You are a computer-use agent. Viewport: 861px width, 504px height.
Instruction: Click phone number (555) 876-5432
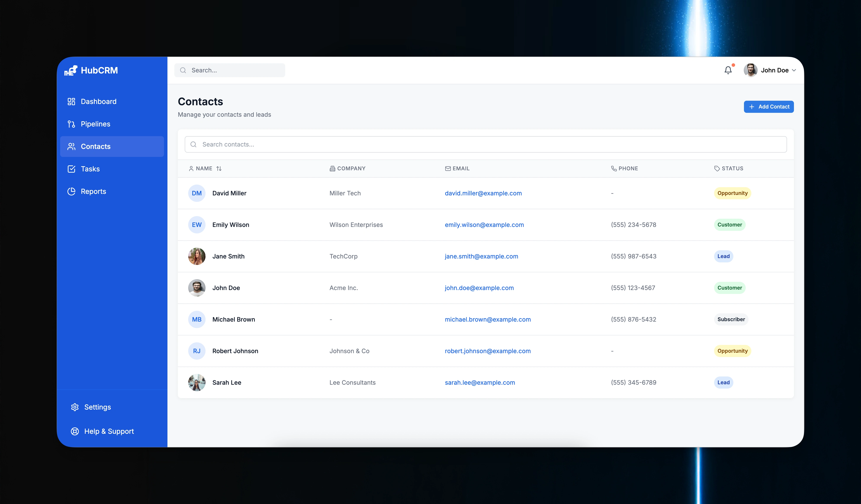pos(633,319)
